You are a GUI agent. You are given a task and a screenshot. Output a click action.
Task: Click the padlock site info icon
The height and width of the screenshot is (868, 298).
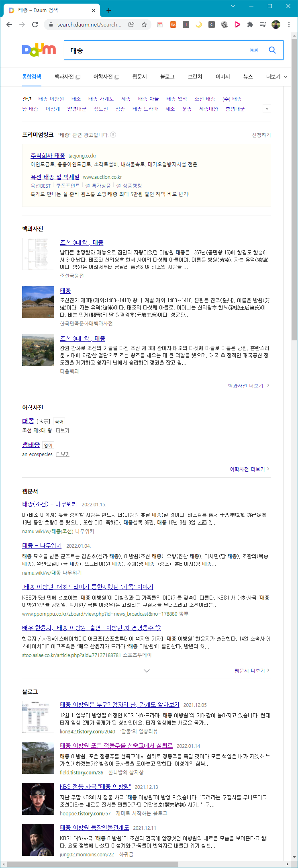click(51, 25)
